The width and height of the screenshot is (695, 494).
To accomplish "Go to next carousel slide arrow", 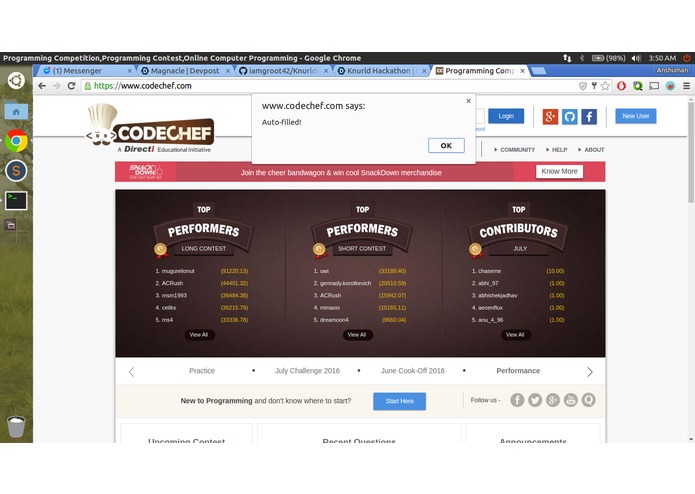I will (590, 372).
